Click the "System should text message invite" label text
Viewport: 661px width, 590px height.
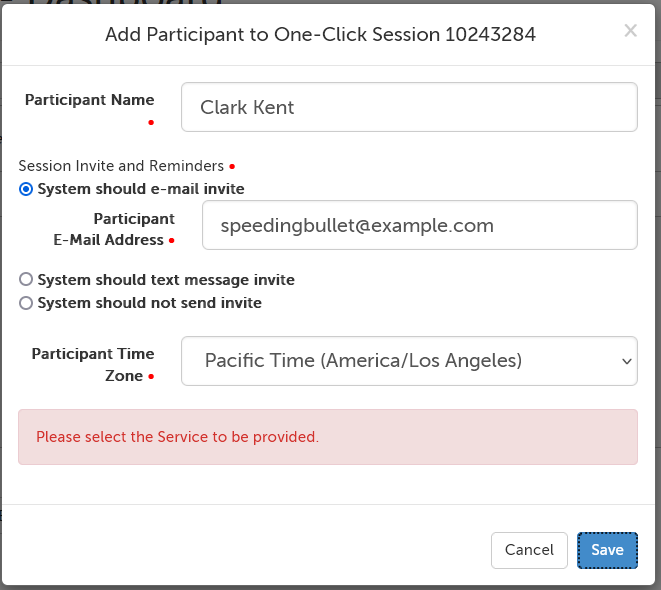[166, 280]
